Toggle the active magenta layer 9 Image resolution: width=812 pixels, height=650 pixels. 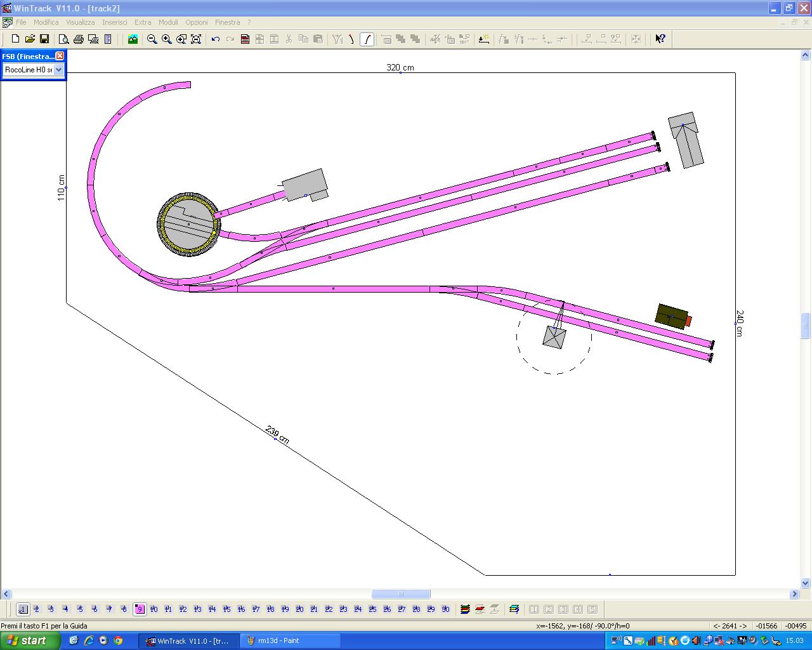pos(139,609)
